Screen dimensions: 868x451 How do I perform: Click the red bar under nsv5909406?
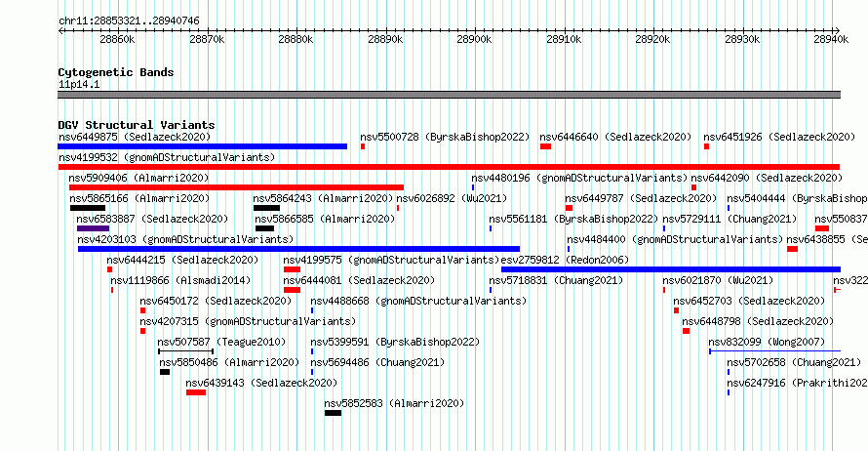[x=236, y=187]
